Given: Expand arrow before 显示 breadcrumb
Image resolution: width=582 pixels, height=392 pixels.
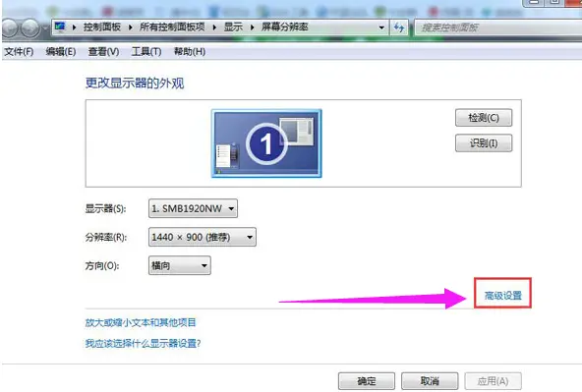Looking at the screenshot, I should pos(214,28).
